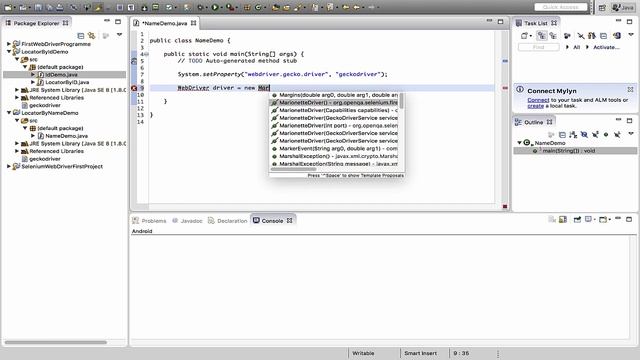
Task: Click the New Java Package toolbar icon
Action: pos(247,7)
